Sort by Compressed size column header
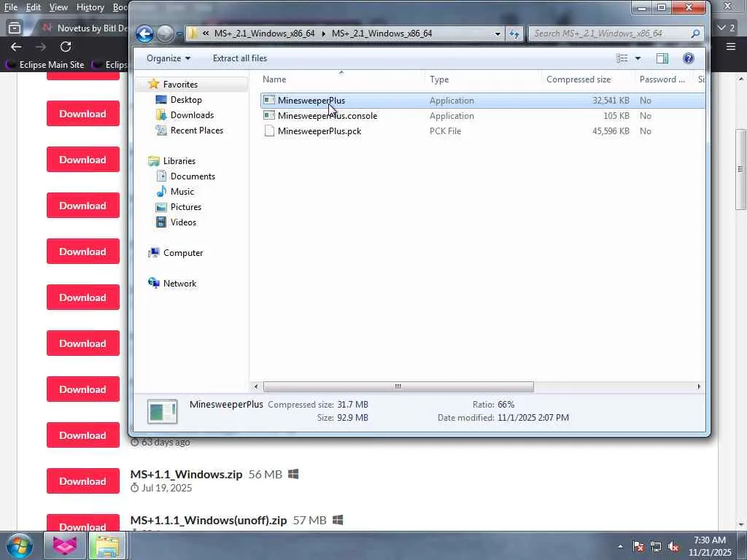Screen dimensions: 747x560 578,79
